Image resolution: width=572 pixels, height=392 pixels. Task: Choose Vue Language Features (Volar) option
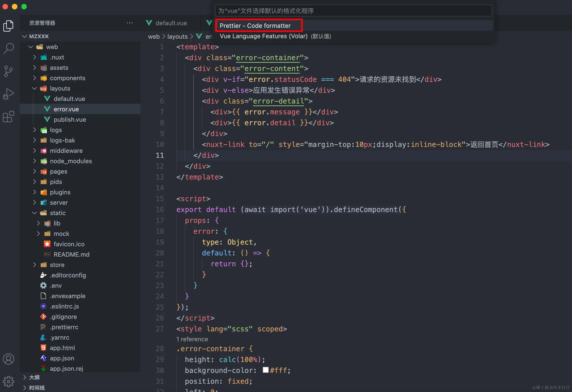[x=354, y=36]
